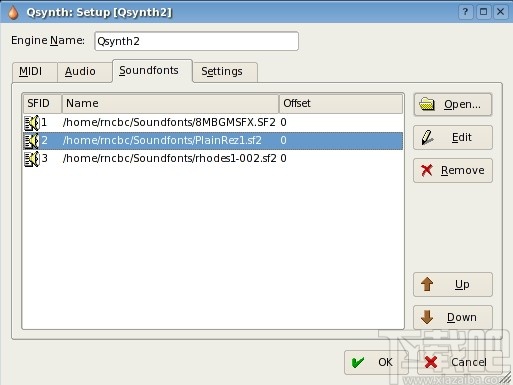
Task: Select the Soundfonts tab
Action: 152,71
